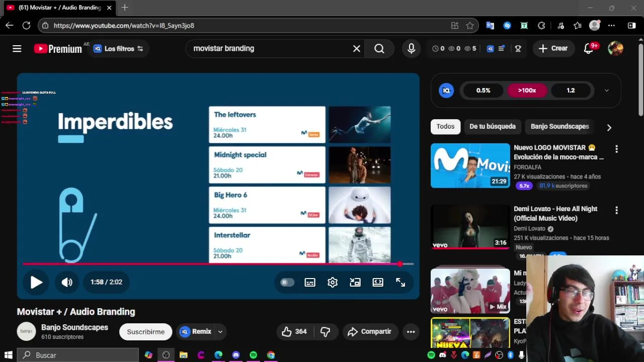Seek on the red video progress bar
Image resolution: width=644 pixels, height=362 pixels.
pos(218,263)
